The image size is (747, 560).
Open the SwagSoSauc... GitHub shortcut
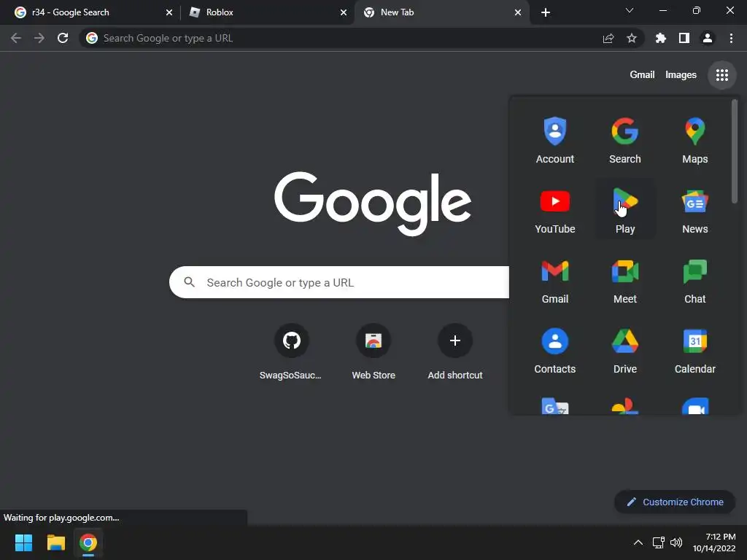tap(290, 351)
